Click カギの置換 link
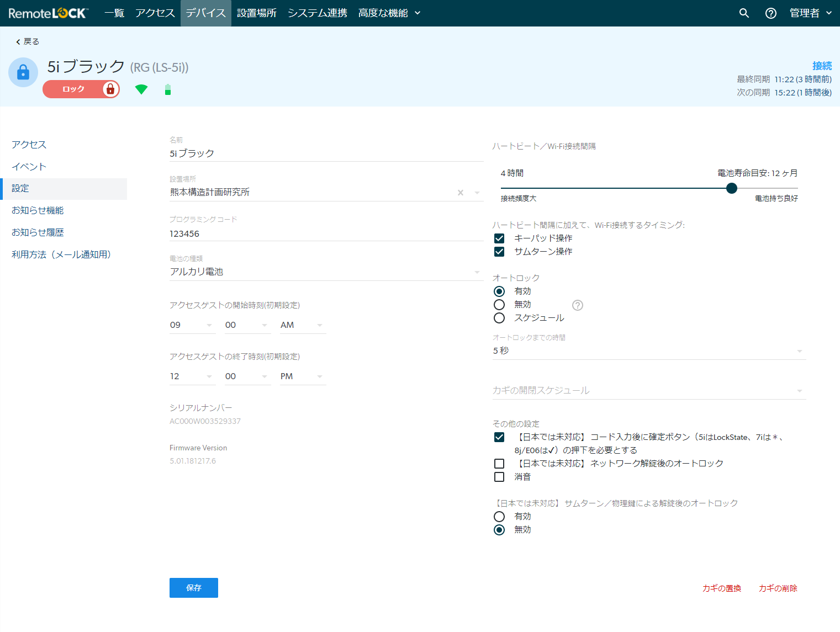The height and width of the screenshot is (632, 840). click(722, 588)
